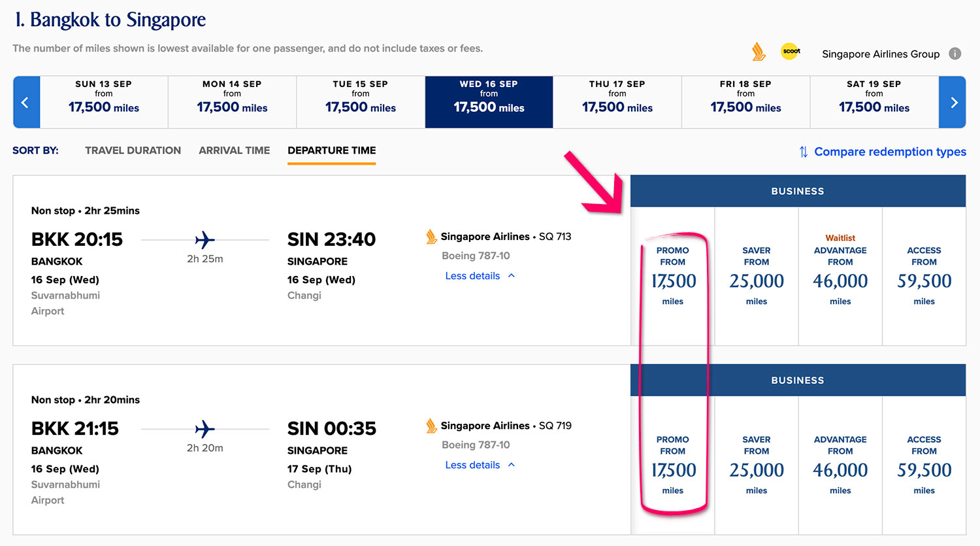Viewport: 980px width, 546px height.
Task: Collapse details for flight SQ 719
Action: [480, 465]
